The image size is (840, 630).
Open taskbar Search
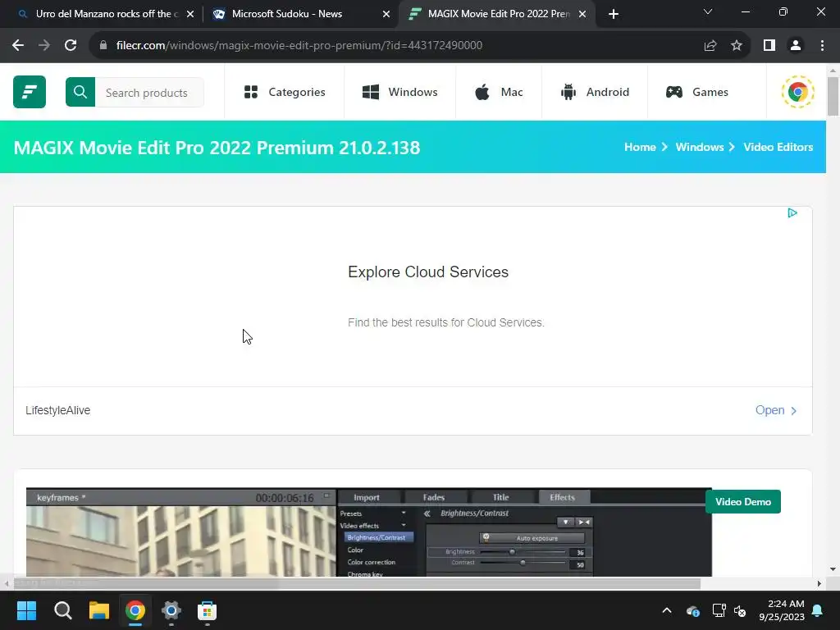click(62, 610)
